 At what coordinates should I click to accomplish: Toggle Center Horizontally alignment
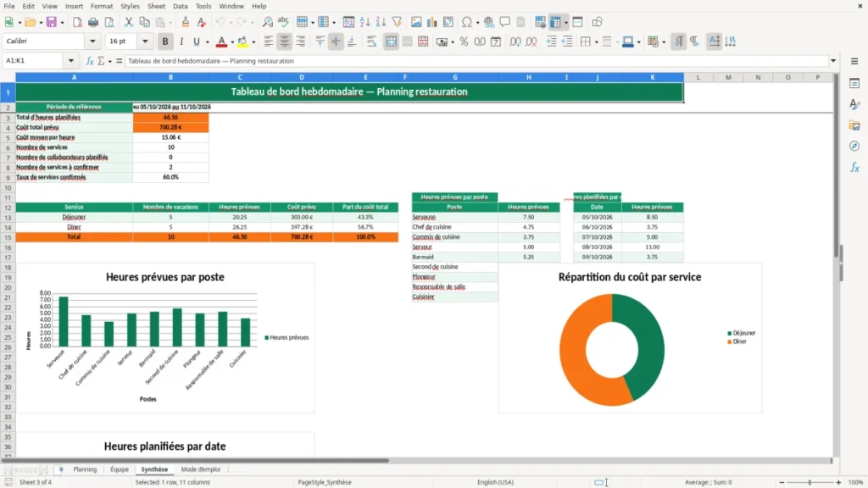285,42
